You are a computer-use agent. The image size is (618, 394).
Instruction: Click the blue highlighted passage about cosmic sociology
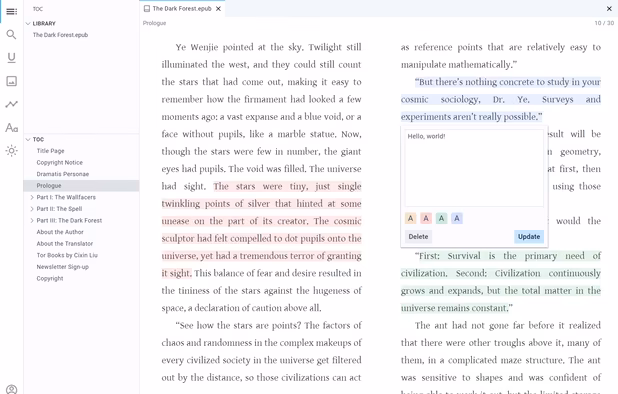point(501,99)
